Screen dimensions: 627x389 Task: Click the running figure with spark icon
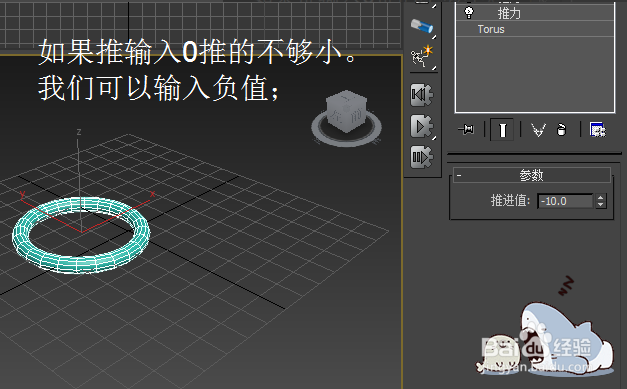pos(422,56)
